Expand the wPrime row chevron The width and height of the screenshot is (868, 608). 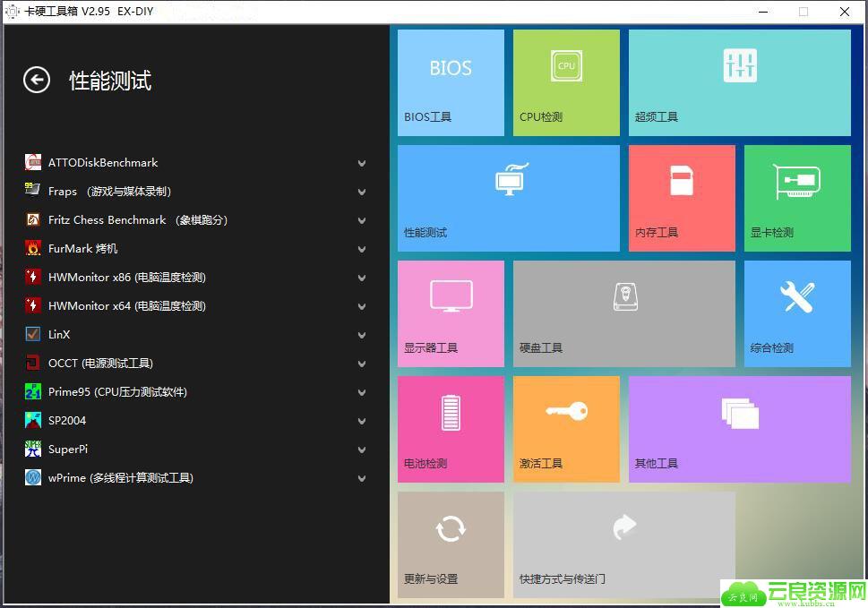(x=362, y=478)
